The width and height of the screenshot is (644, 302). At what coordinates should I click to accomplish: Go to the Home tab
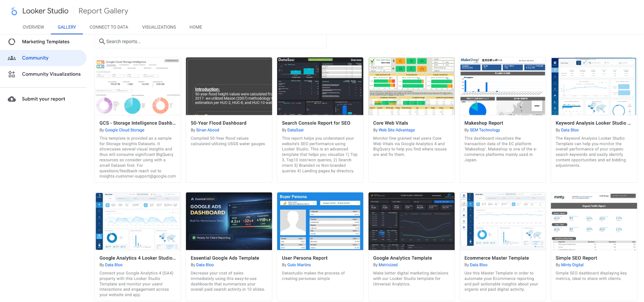coord(196,27)
